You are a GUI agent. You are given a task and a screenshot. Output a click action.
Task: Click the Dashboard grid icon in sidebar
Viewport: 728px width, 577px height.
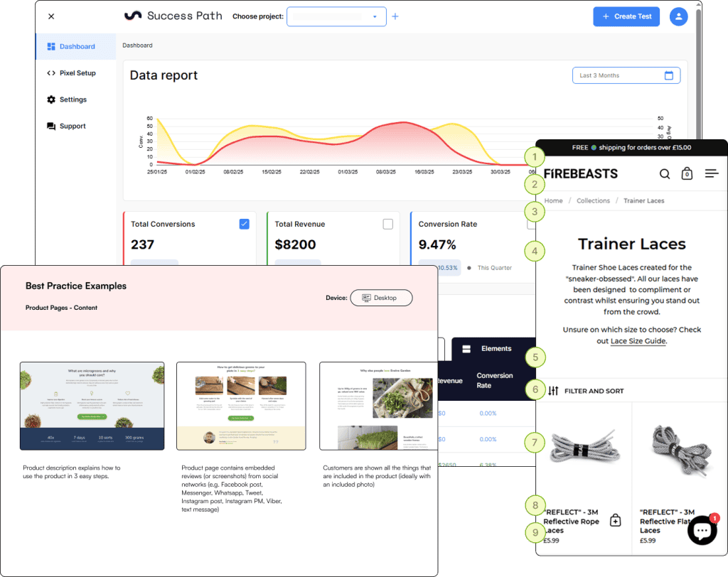point(51,46)
